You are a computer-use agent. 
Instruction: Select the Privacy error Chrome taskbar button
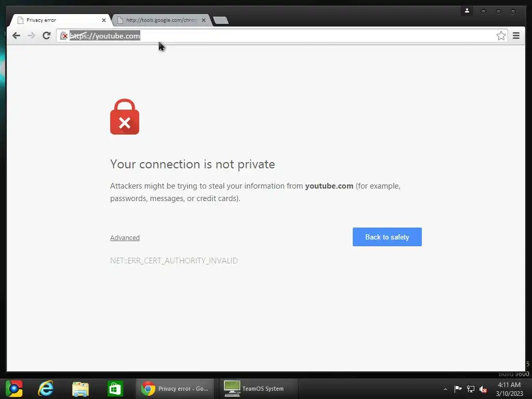175,389
